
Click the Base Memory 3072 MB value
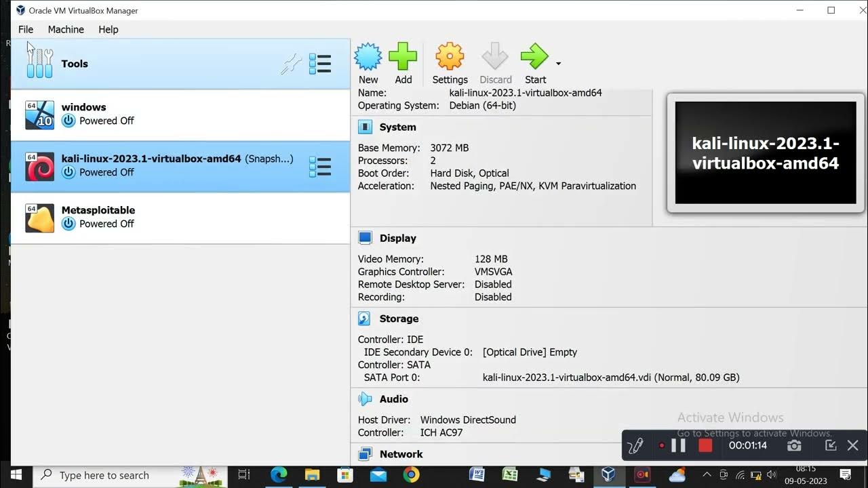click(449, 148)
